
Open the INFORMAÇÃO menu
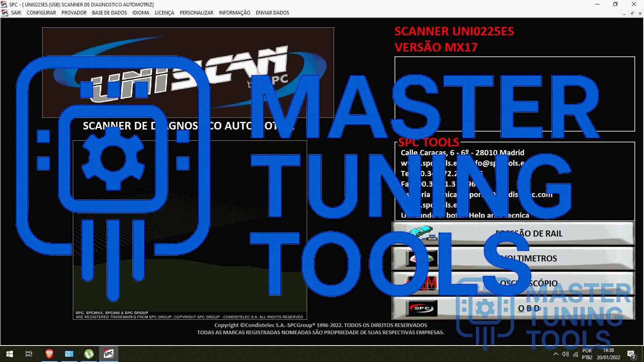coord(235,13)
